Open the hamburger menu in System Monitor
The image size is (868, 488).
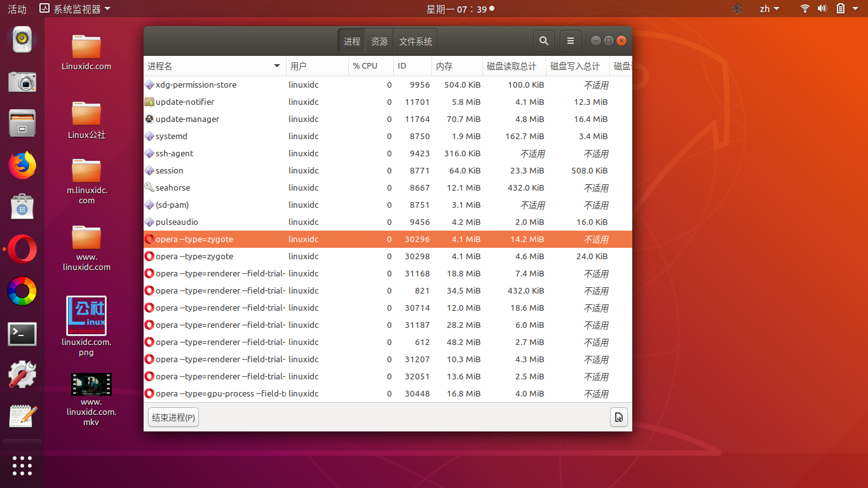tap(571, 41)
